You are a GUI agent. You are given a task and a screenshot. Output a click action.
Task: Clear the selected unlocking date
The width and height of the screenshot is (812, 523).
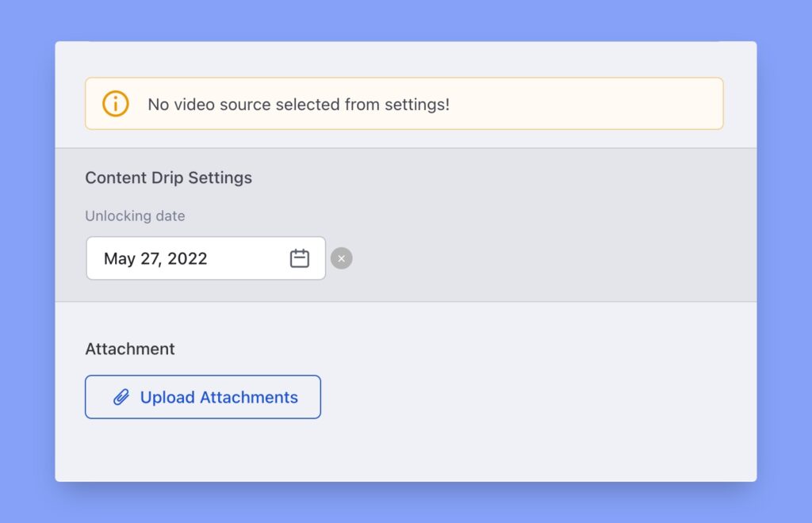tap(341, 258)
